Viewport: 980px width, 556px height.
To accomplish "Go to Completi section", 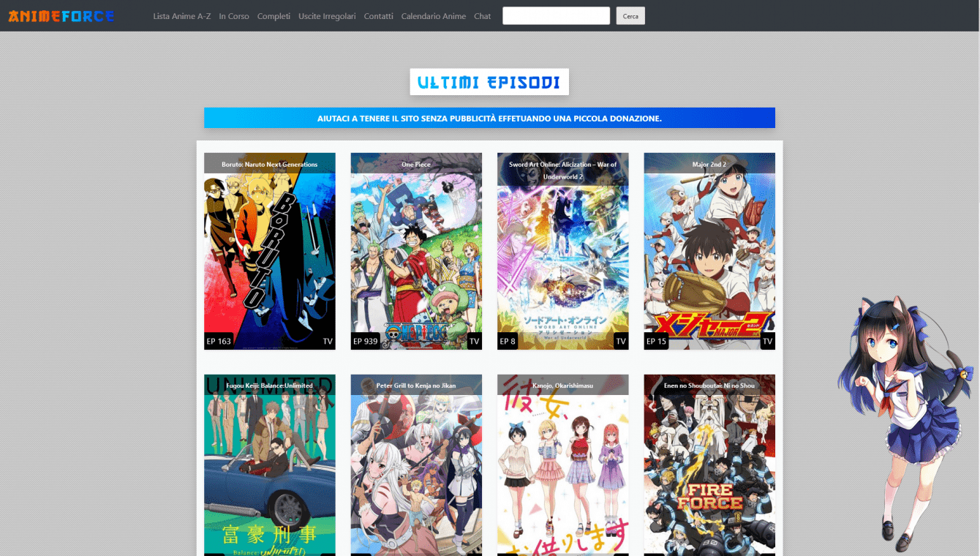I will (274, 16).
